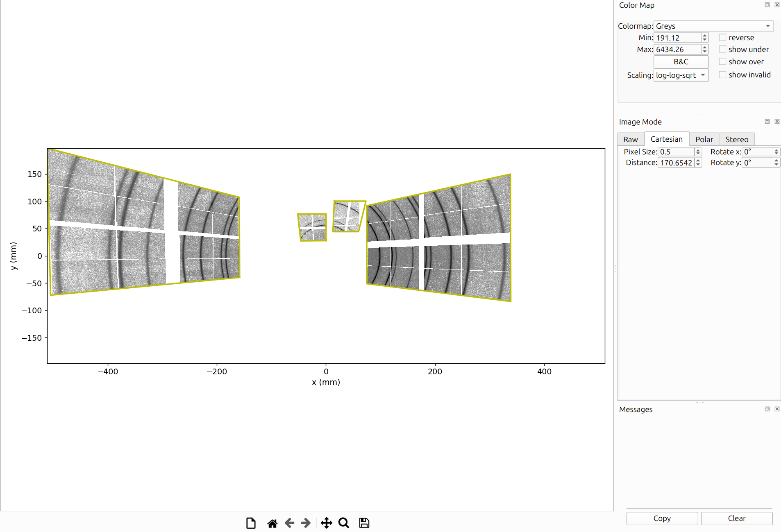
Task: Close the Messages panel
Action: click(x=777, y=409)
